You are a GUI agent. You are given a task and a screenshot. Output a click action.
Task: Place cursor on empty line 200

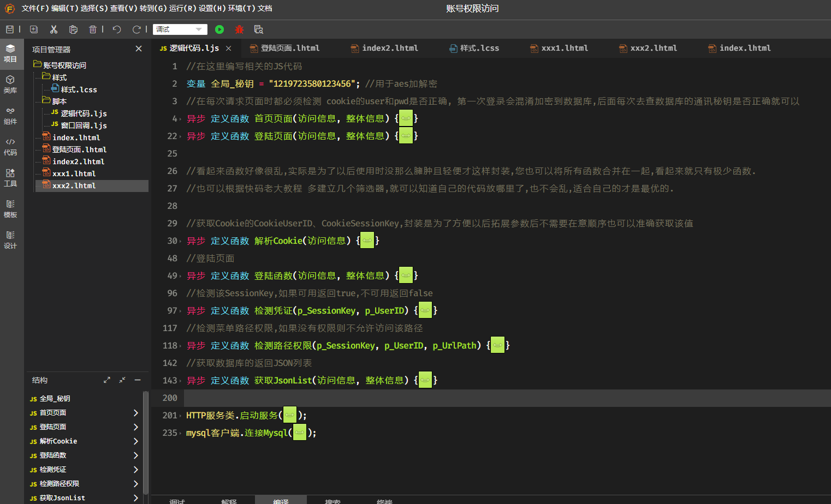(507, 398)
